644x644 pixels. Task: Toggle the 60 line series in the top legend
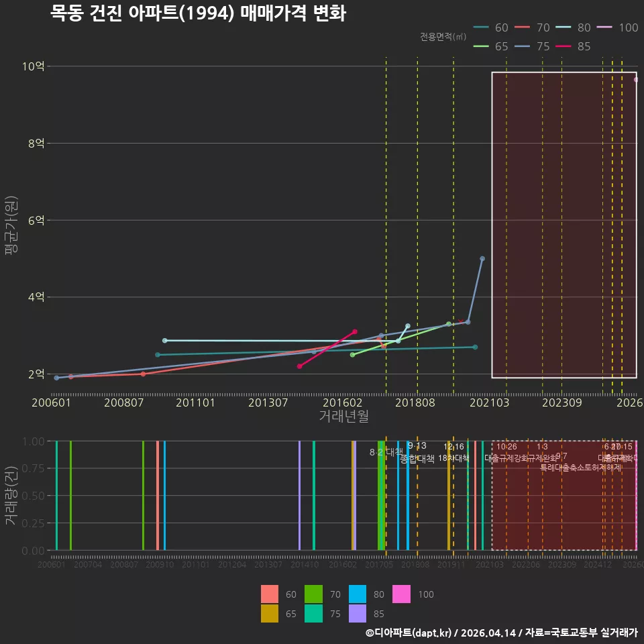[491, 28]
